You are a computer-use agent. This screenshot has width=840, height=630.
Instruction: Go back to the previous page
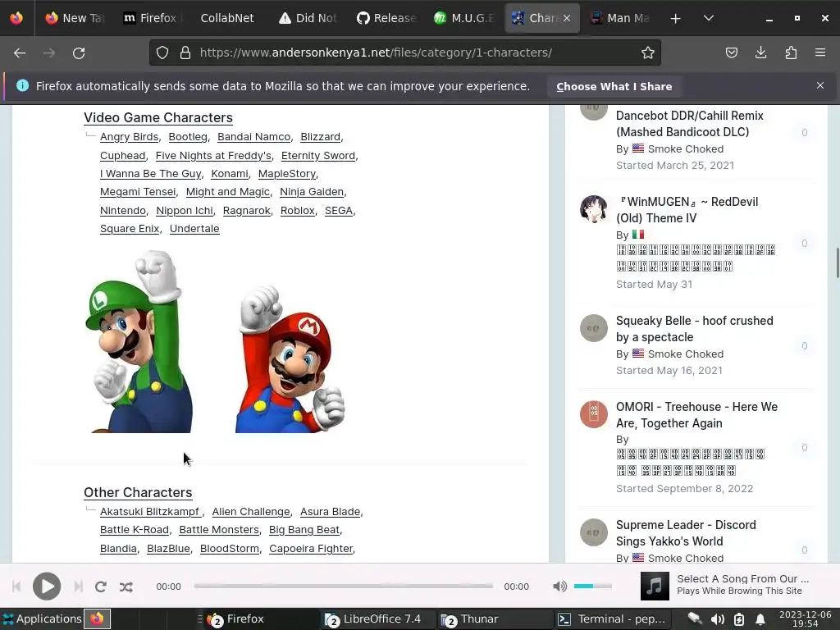[20, 52]
